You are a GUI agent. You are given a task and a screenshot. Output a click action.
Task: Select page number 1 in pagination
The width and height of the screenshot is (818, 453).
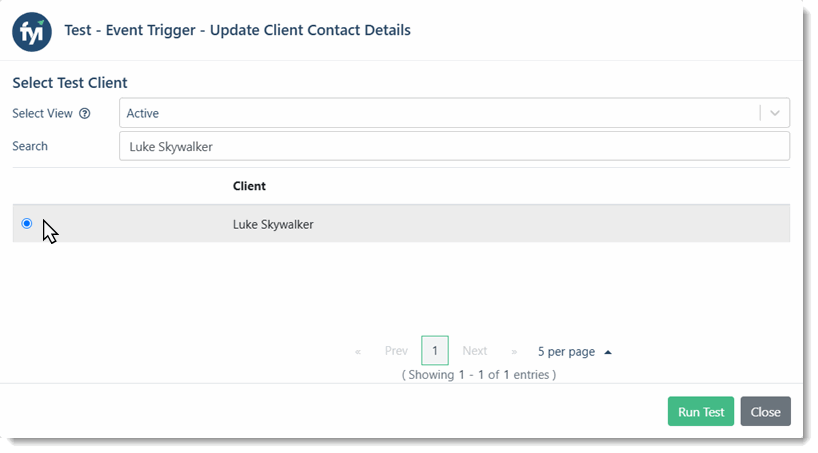pyautogui.click(x=435, y=351)
